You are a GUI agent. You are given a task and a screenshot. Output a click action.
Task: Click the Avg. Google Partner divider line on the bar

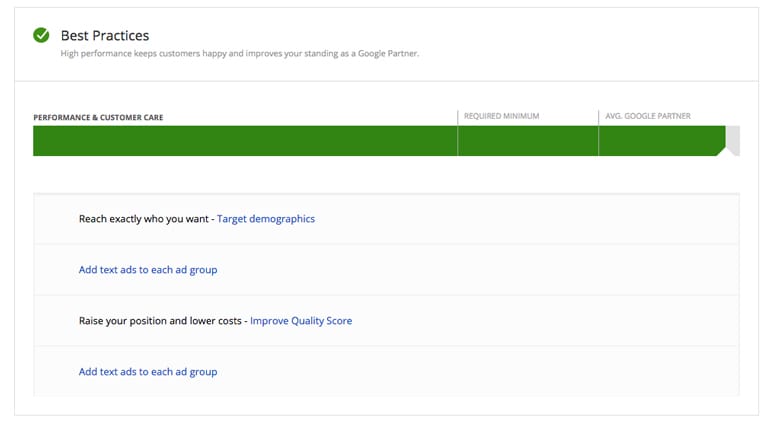(x=598, y=141)
